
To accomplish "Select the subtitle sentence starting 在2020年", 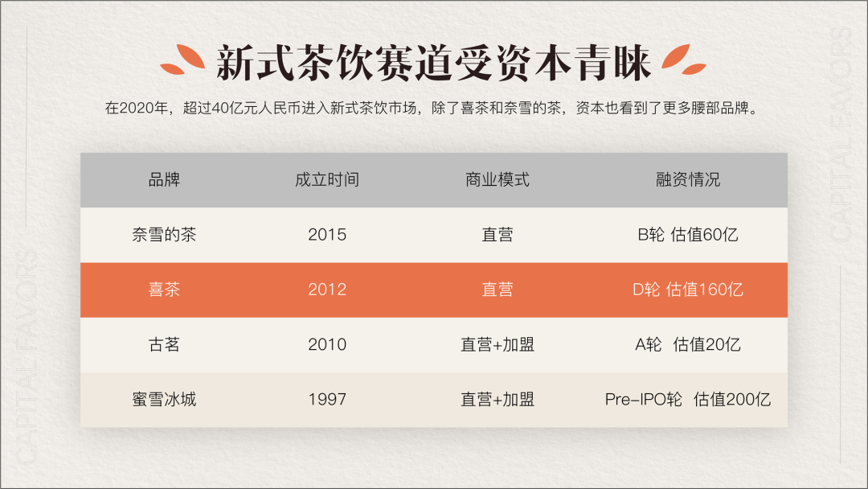I will (x=432, y=108).
